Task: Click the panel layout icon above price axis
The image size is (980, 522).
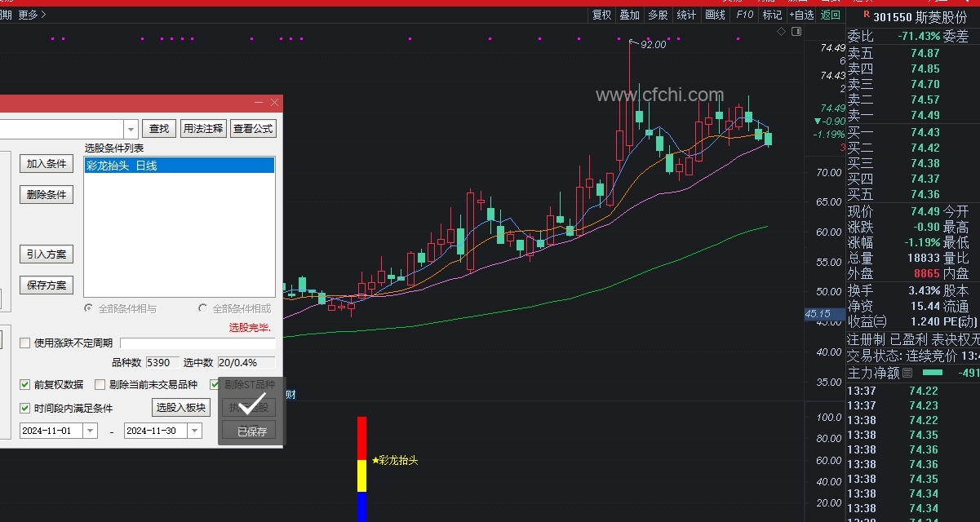Action: click(x=796, y=32)
